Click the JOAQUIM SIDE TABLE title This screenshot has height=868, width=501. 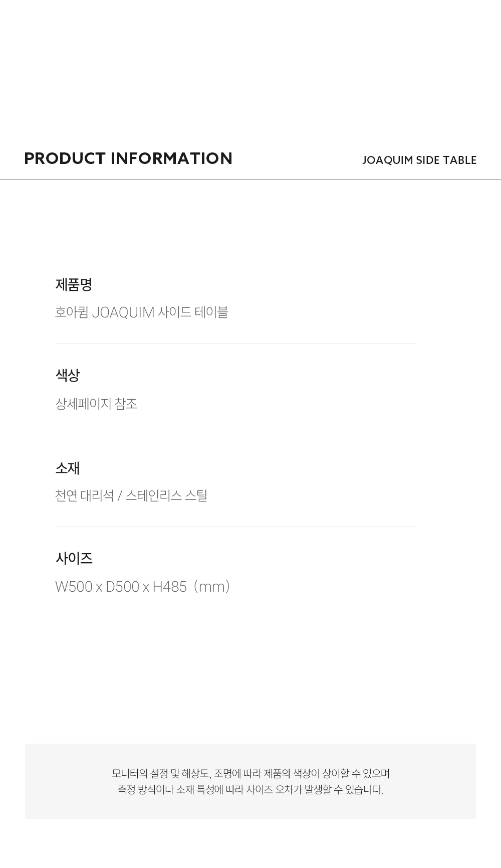pyautogui.click(x=419, y=160)
